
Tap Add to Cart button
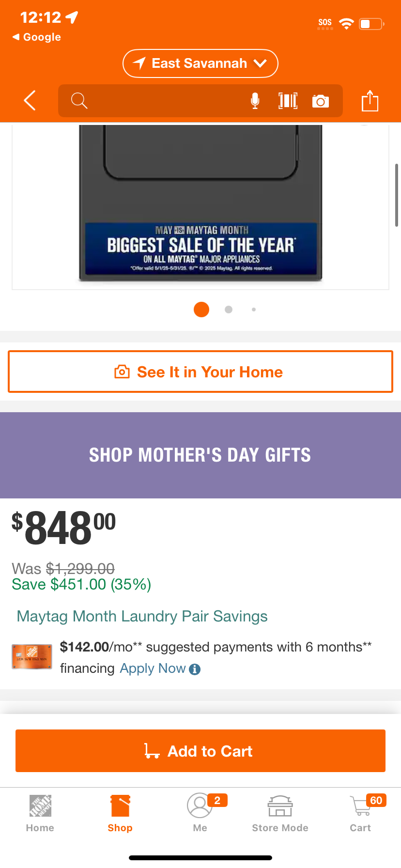click(x=200, y=751)
